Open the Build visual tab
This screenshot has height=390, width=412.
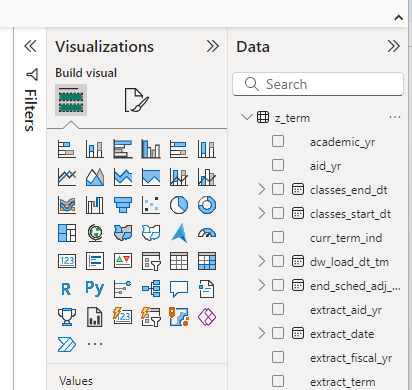[71, 100]
